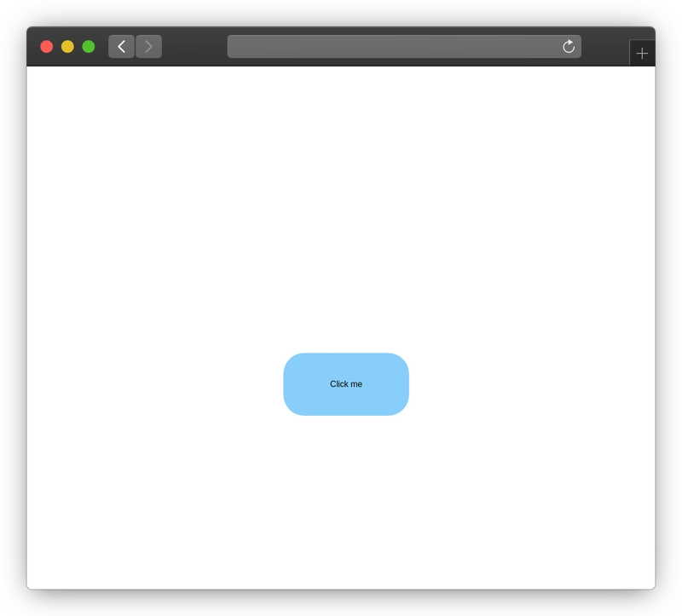Click the forward navigation arrow
682x616 pixels.
(147, 47)
